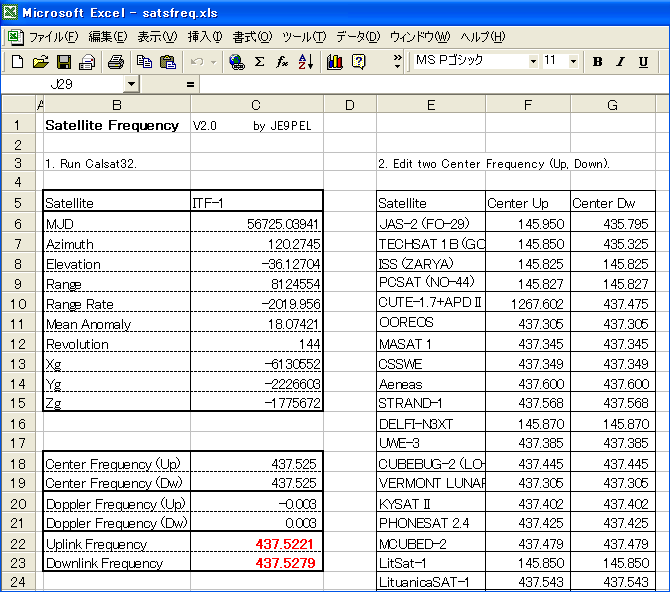
Task: Toggle Bold formatting
Action: click(x=597, y=62)
